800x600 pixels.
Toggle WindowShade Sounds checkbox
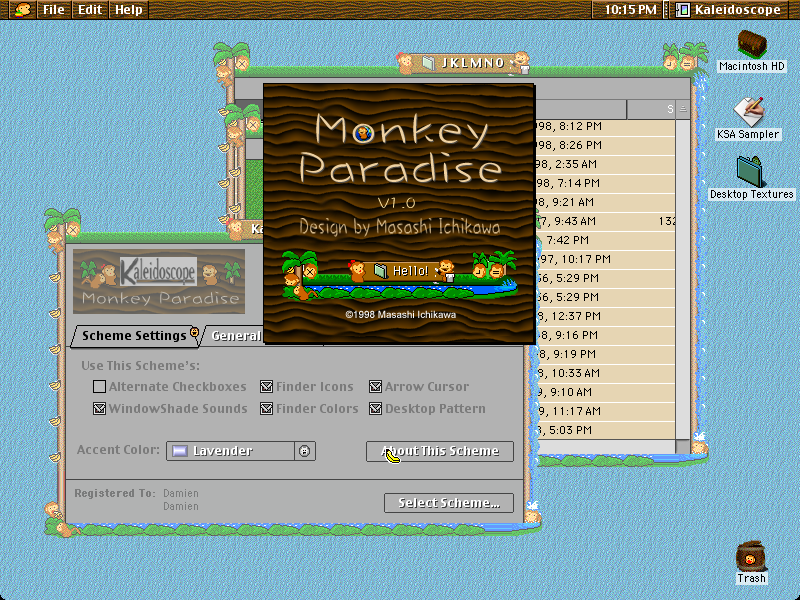pos(99,409)
